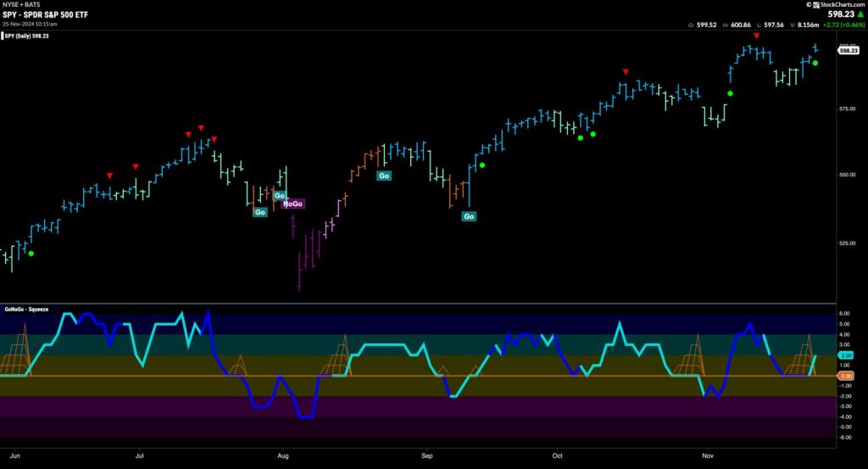Click the orange 0.00 zero line tag
The height and width of the screenshot is (469, 868).
[847, 376]
